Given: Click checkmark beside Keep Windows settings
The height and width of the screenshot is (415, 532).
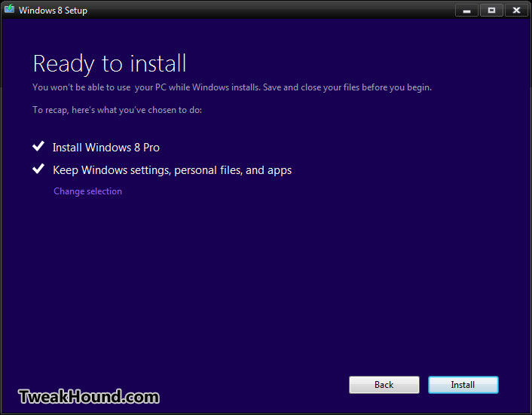Looking at the screenshot, I should [38, 169].
